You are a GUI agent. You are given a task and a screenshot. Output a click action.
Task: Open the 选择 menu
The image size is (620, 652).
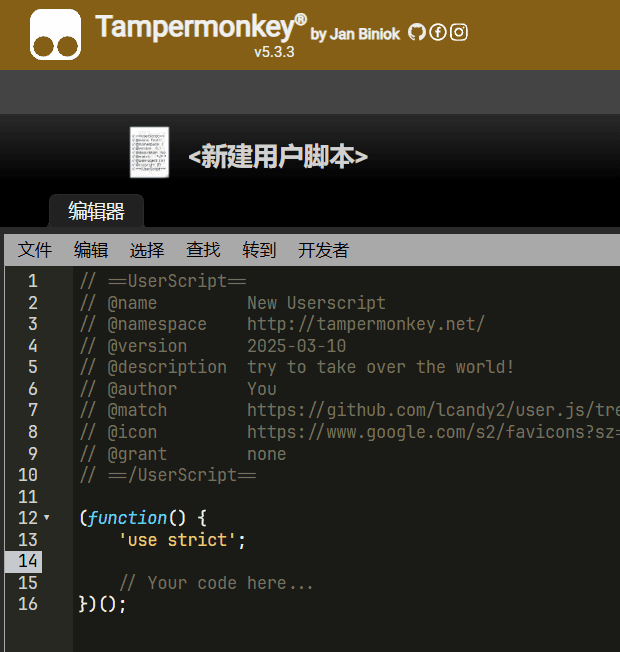click(x=147, y=250)
